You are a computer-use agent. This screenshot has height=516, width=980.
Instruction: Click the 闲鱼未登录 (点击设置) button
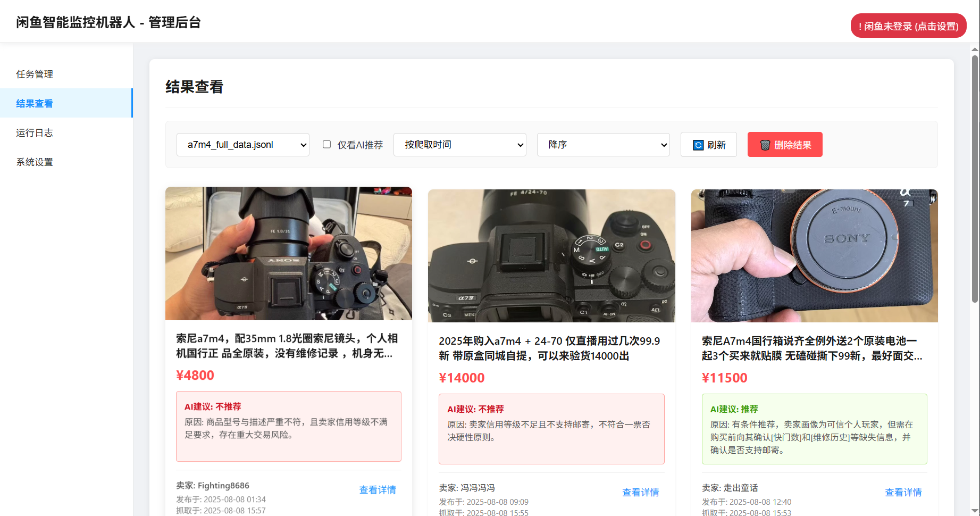coord(908,26)
